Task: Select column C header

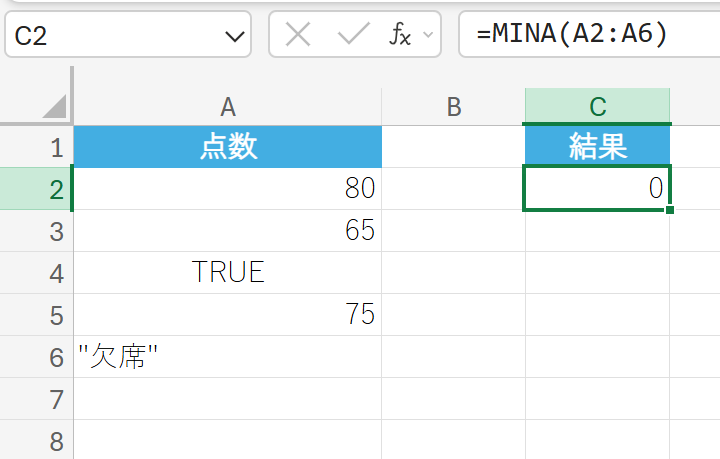Action: (x=597, y=107)
